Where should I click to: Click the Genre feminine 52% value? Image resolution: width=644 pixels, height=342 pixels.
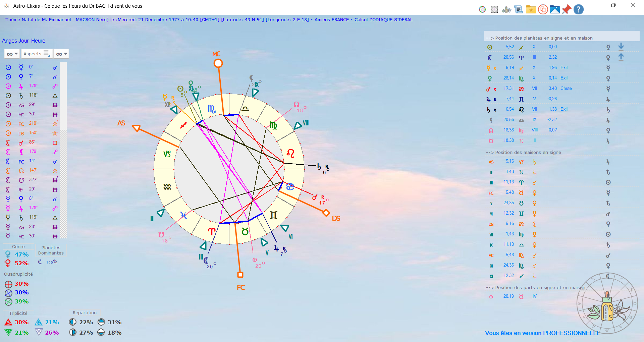[x=21, y=263]
